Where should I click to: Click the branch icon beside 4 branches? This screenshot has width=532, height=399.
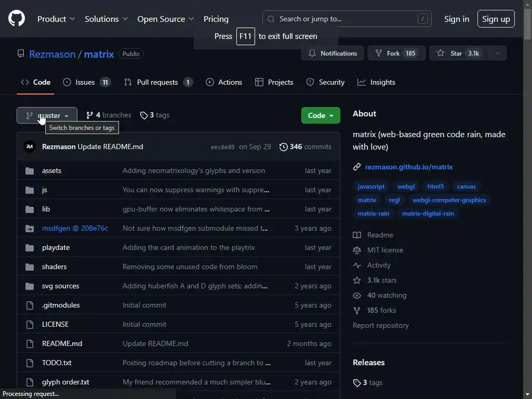coord(89,115)
